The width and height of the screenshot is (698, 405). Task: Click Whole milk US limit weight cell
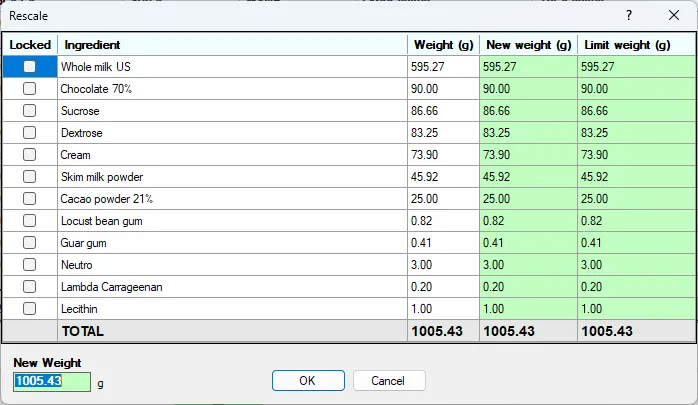[x=637, y=67]
